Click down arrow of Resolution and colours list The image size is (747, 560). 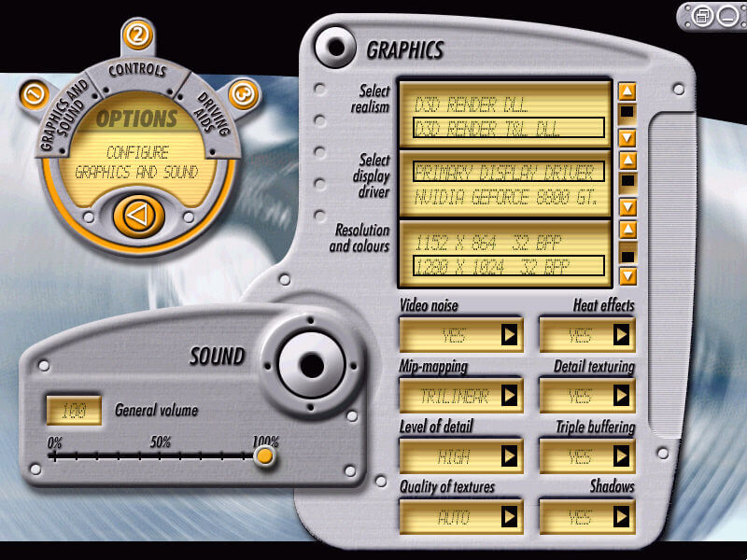[627, 275]
